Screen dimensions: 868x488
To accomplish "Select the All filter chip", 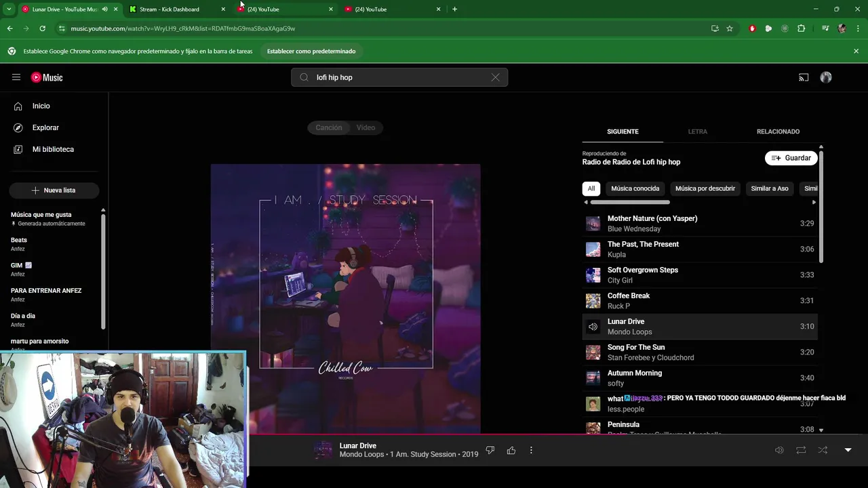I will tap(591, 188).
